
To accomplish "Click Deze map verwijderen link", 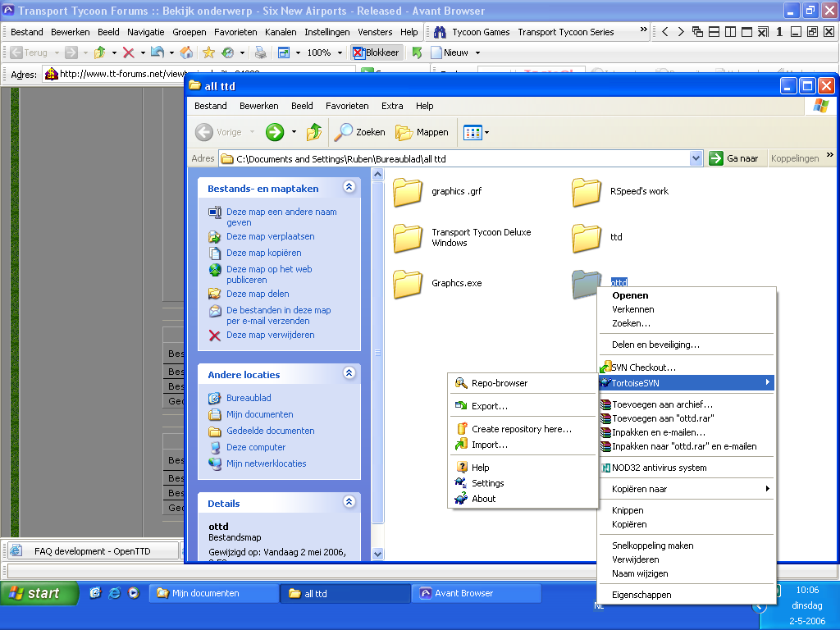I will (270, 336).
